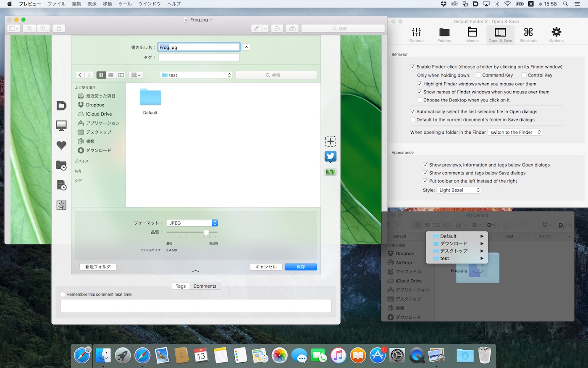Click the comment text box
588x368 pixels.
pos(196,306)
